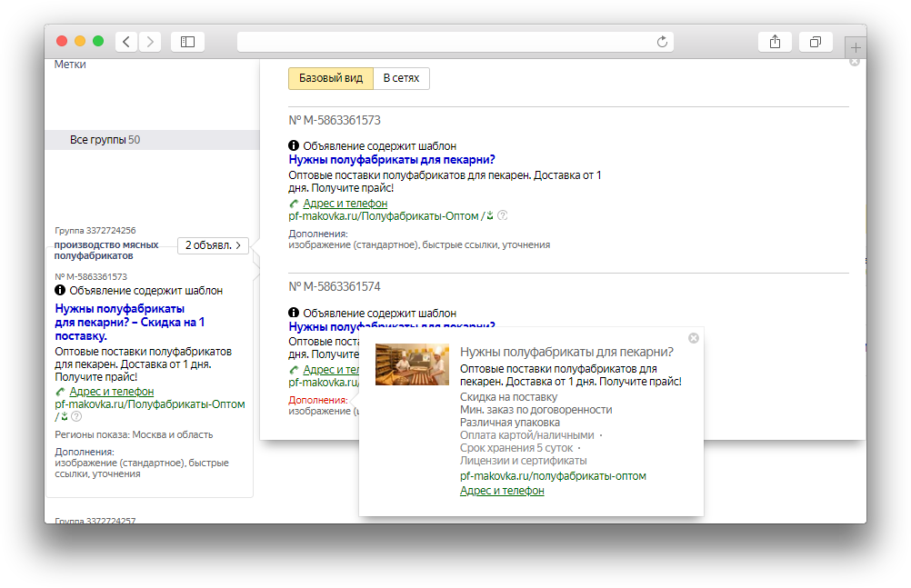Click help question mark in first ad

click(x=502, y=215)
